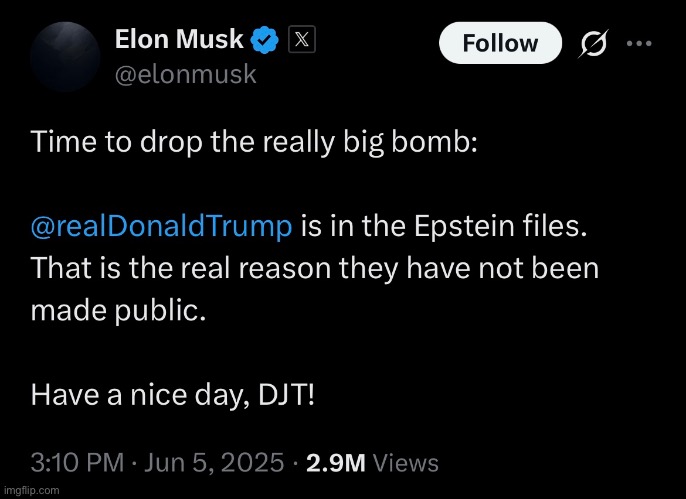
Task: Click the Jun 5, 2025 date
Action: click(214, 462)
